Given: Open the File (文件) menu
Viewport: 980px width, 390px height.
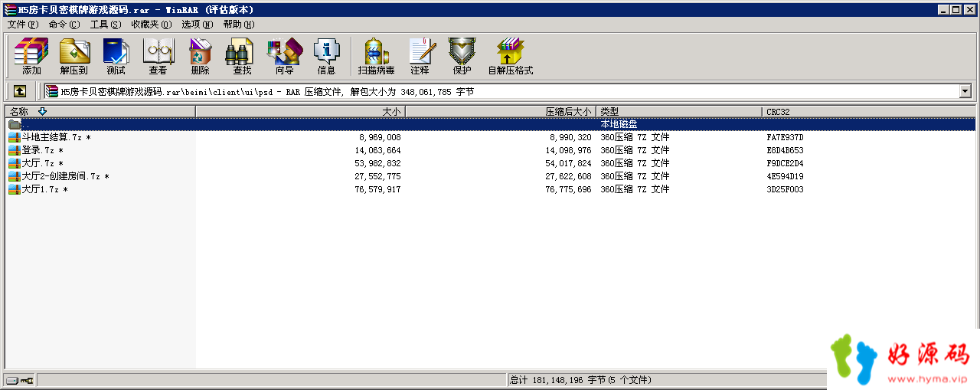Looking at the screenshot, I should click(x=23, y=25).
